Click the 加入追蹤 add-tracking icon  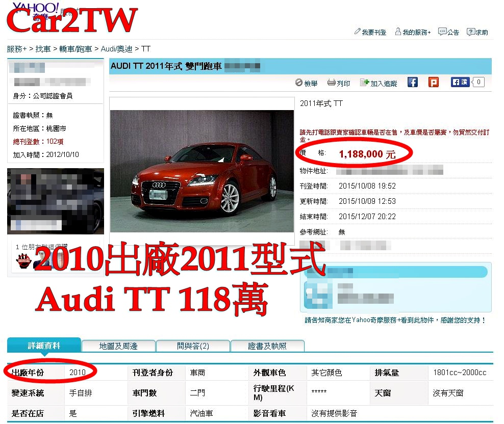(364, 83)
